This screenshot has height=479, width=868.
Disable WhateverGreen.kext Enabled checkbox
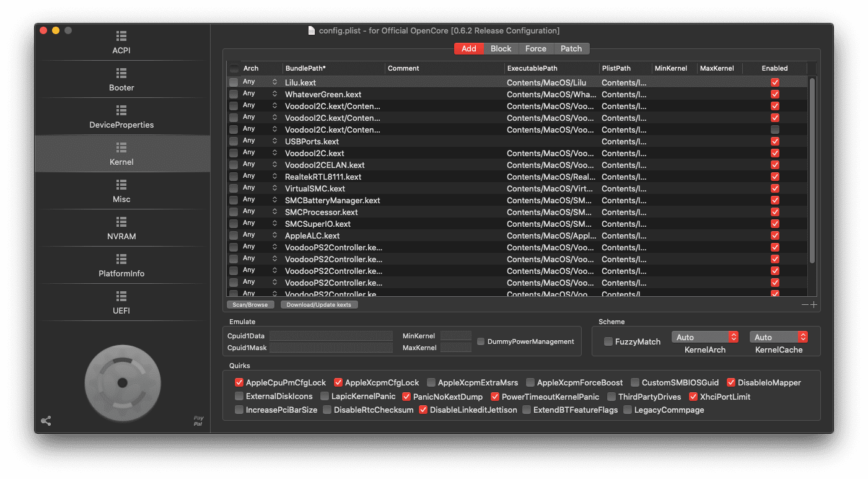pyautogui.click(x=774, y=94)
